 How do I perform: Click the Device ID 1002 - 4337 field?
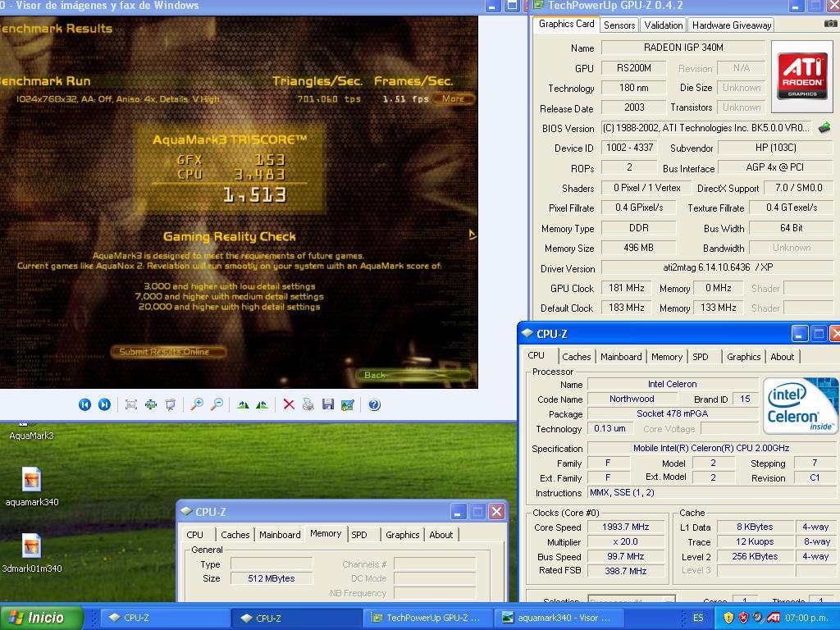[630, 148]
